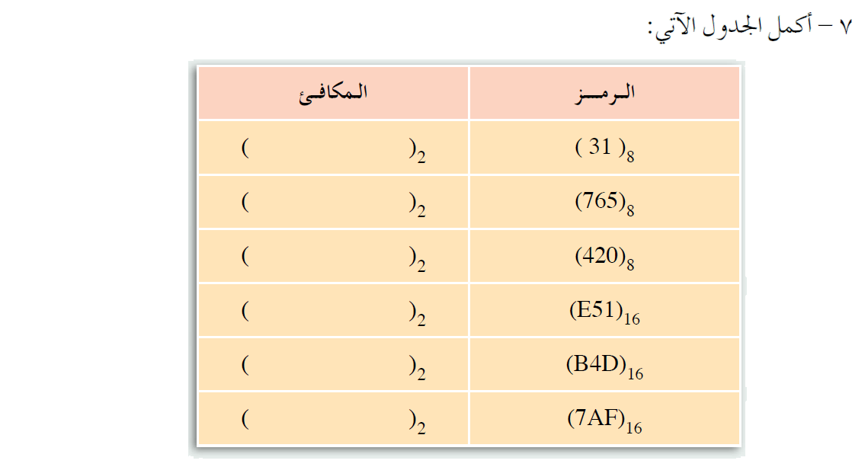Click the blank binary answer space for (B4D)
This screenshot has height=467, width=868.
coord(328,365)
